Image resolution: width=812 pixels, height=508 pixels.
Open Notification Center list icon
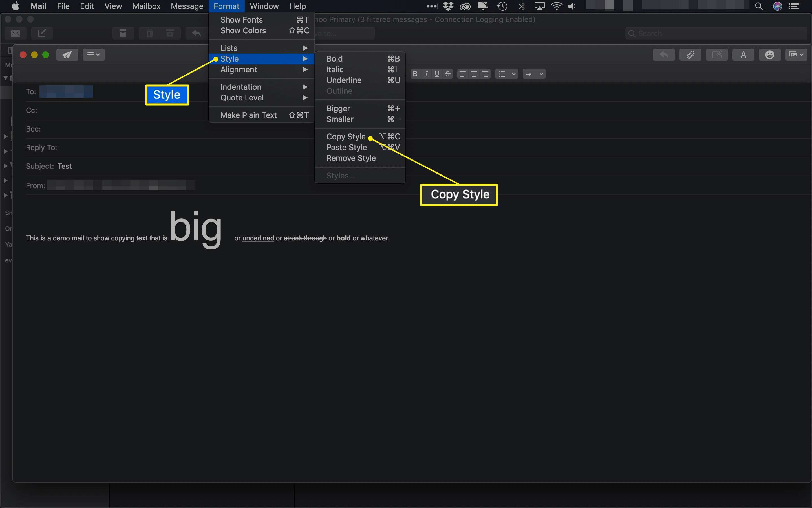click(794, 6)
